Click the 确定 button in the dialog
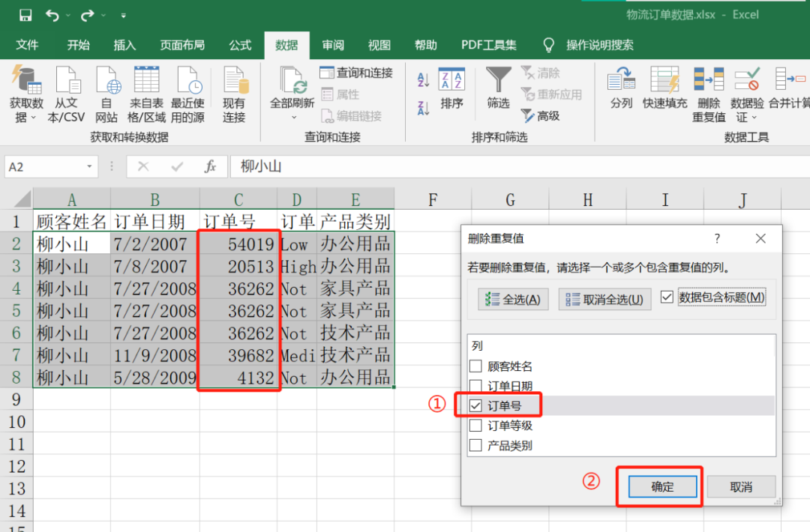The height and width of the screenshot is (532, 810). pyautogui.click(x=662, y=486)
